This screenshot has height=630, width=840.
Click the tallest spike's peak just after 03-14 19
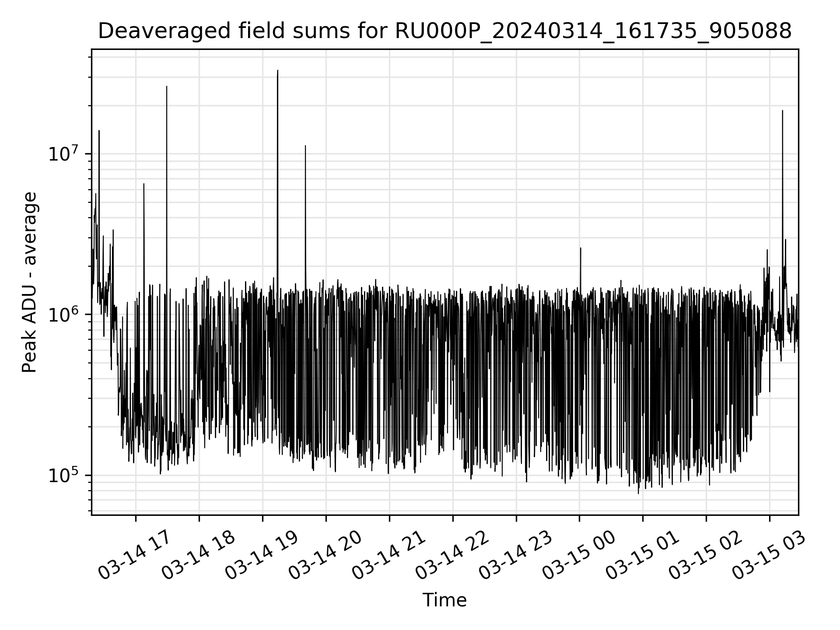[x=277, y=70]
